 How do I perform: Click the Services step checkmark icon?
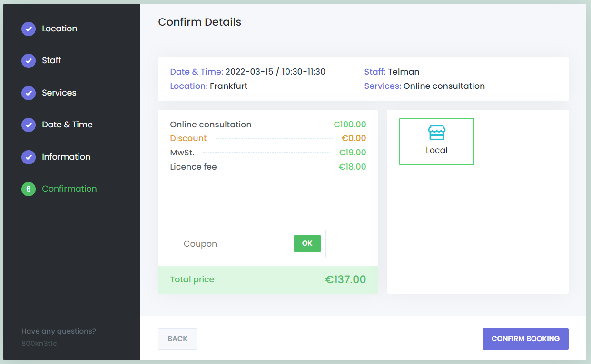(x=29, y=93)
